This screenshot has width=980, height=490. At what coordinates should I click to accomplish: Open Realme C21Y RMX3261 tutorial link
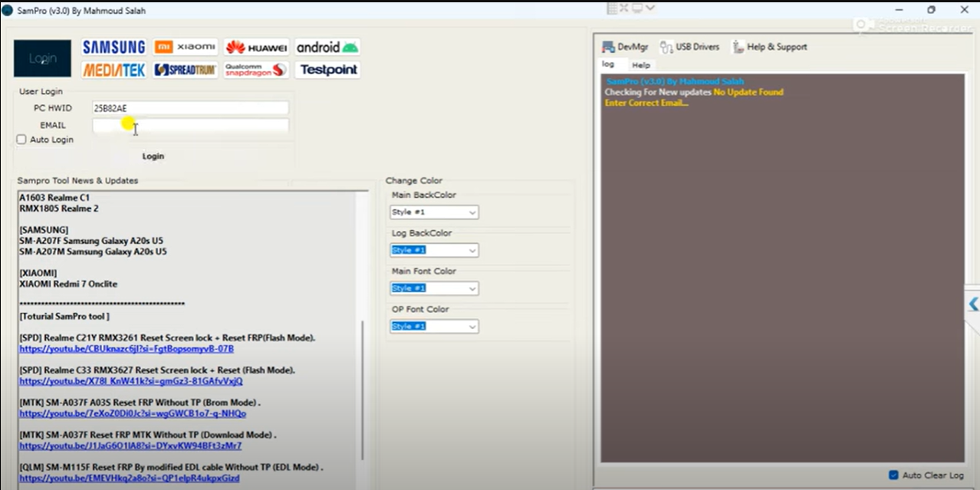tap(127, 349)
